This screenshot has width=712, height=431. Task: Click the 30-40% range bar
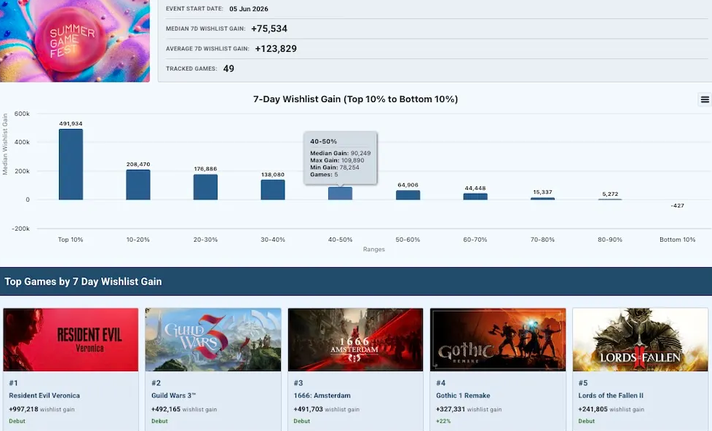(x=273, y=190)
